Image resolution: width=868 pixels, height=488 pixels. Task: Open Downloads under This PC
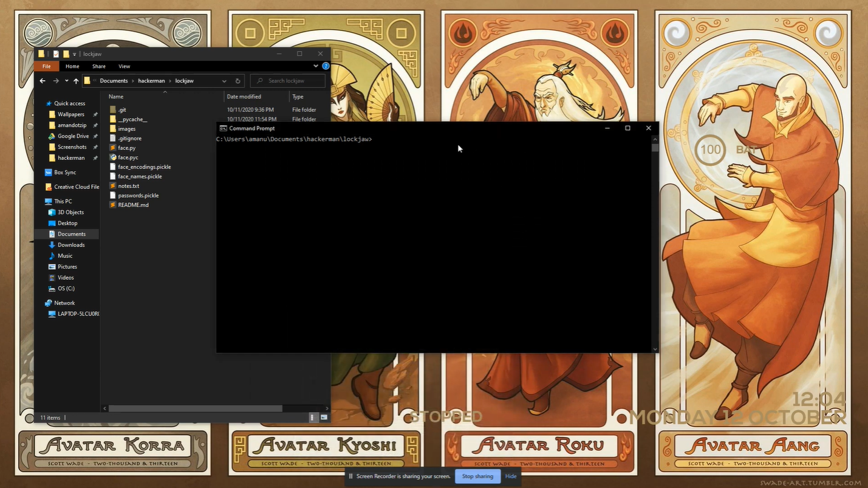(71, 245)
